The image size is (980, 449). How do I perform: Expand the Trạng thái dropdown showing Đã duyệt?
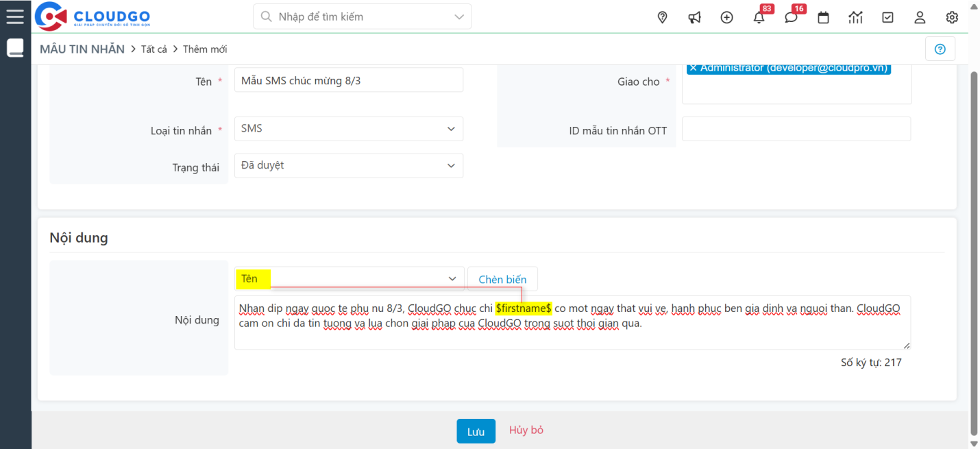click(x=348, y=165)
